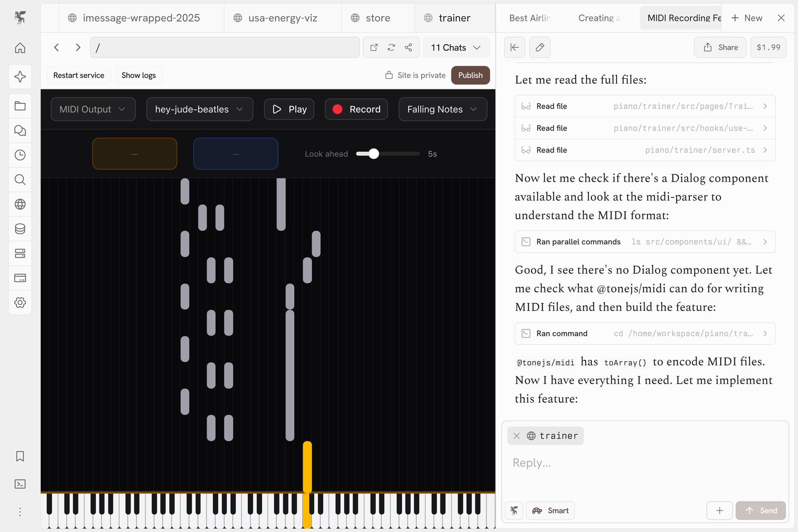This screenshot has width=798, height=532.
Task: Open the database panel from the sidebar
Action: pos(20,229)
